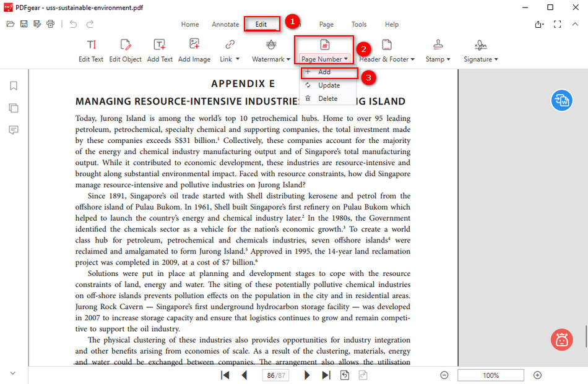Choose Delete in the Page Number menu

point(327,98)
